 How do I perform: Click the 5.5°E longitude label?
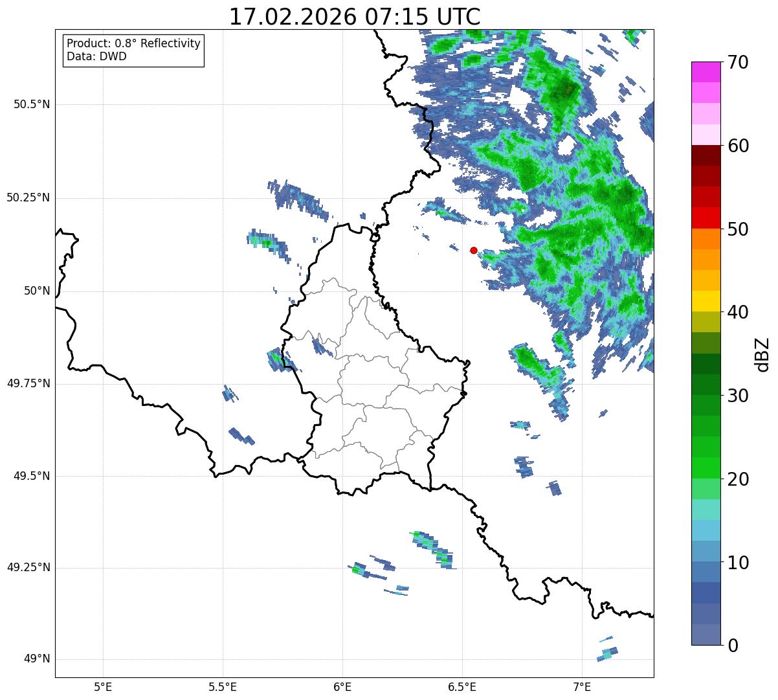pyautogui.click(x=223, y=686)
